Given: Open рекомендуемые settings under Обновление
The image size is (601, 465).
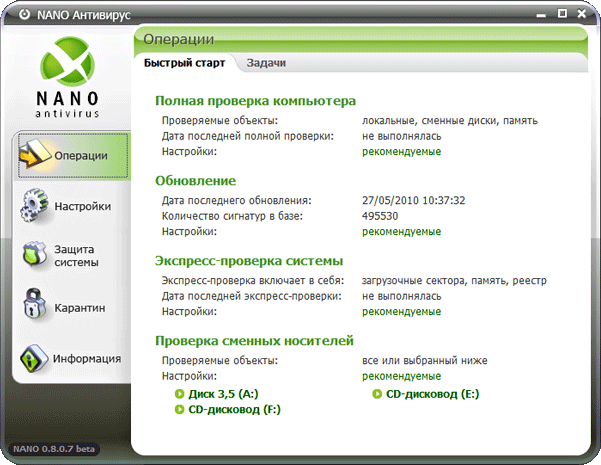Looking at the screenshot, I should tap(401, 231).
